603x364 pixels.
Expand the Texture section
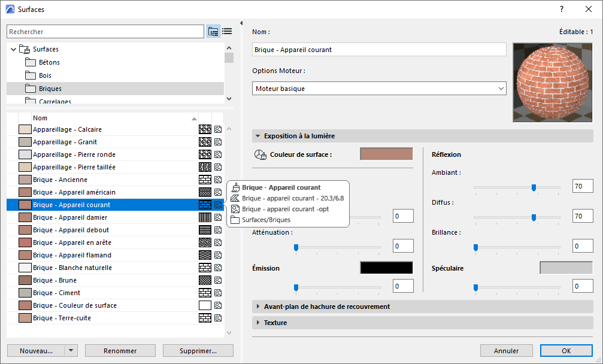click(x=258, y=323)
